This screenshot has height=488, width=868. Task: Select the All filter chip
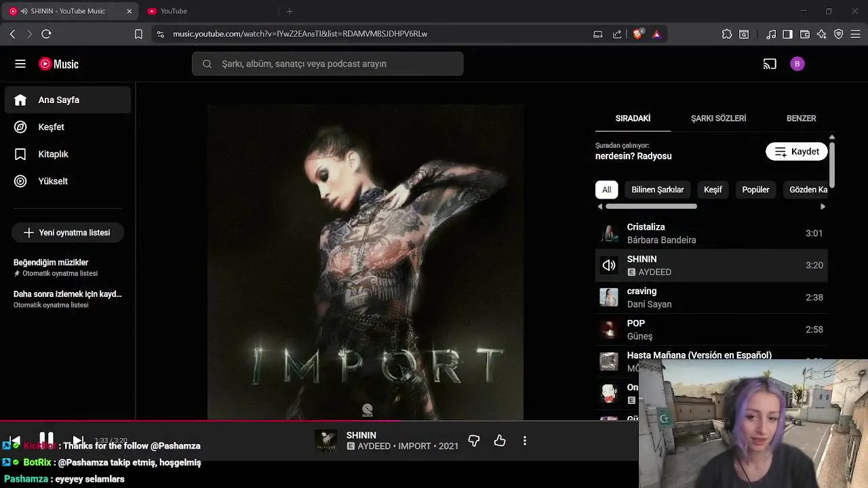pos(606,190)
